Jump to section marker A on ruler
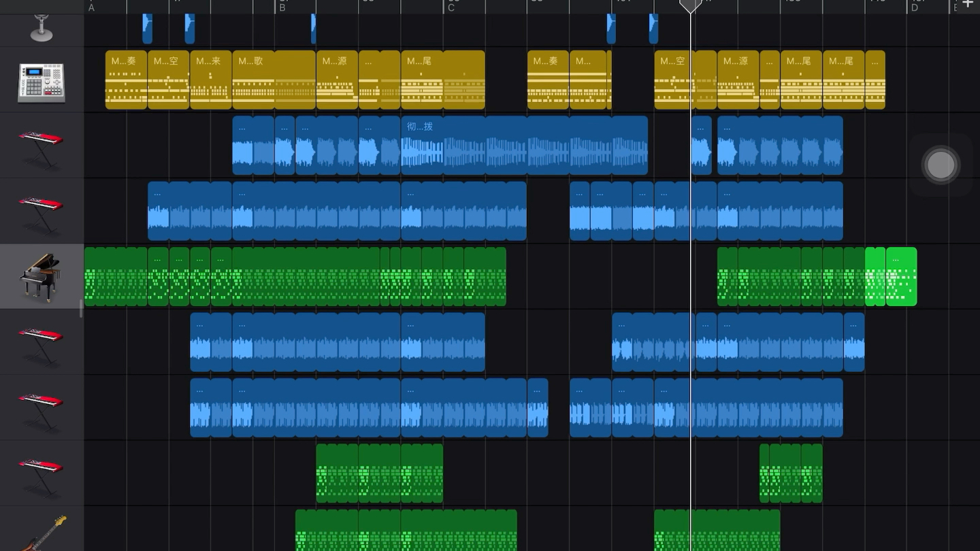Screen dimensions: 980x551 [x=92, y=7]
